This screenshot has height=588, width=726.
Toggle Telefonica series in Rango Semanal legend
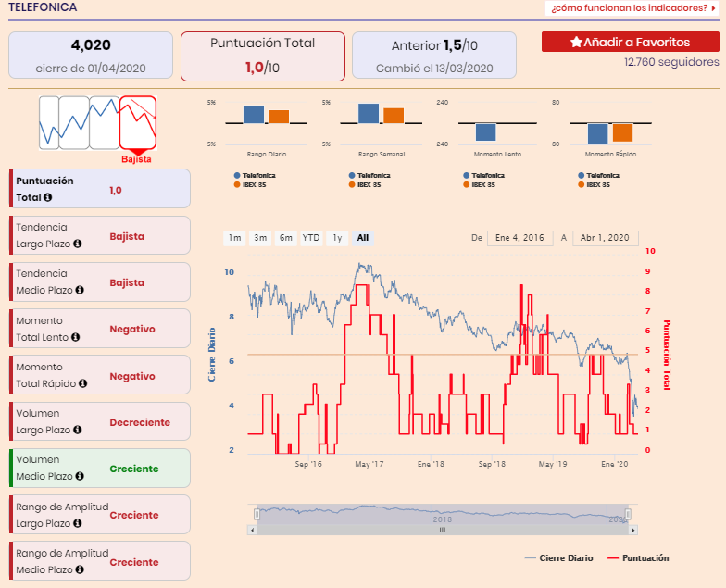click(369, 176)
